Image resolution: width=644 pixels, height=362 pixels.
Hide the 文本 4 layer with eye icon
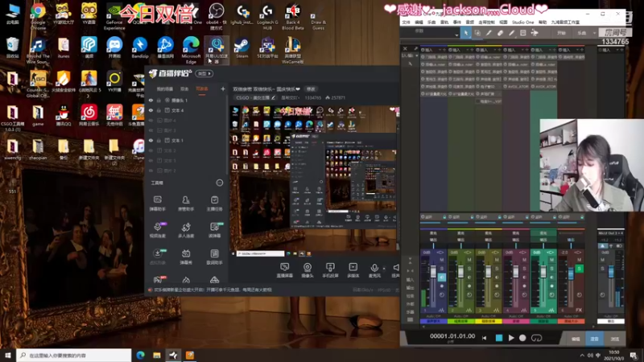151,110
